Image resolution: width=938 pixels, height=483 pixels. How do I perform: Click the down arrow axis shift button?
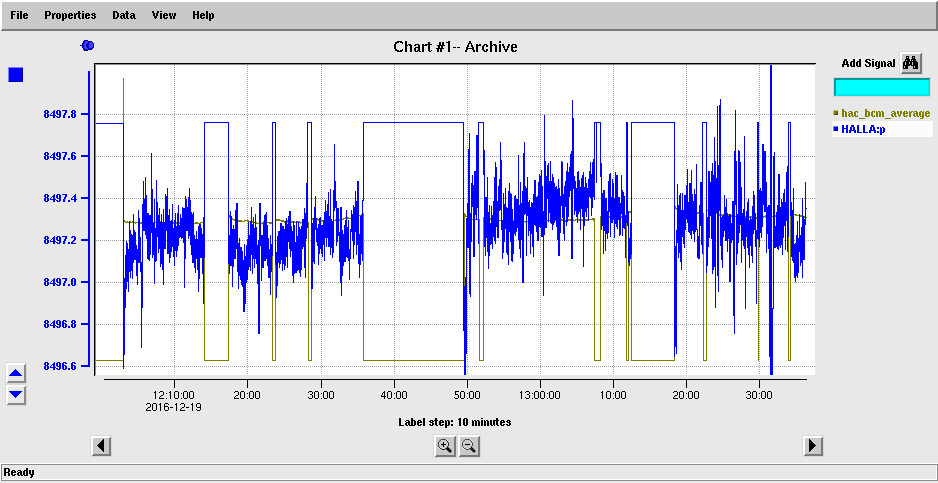(x=16, y=394)
